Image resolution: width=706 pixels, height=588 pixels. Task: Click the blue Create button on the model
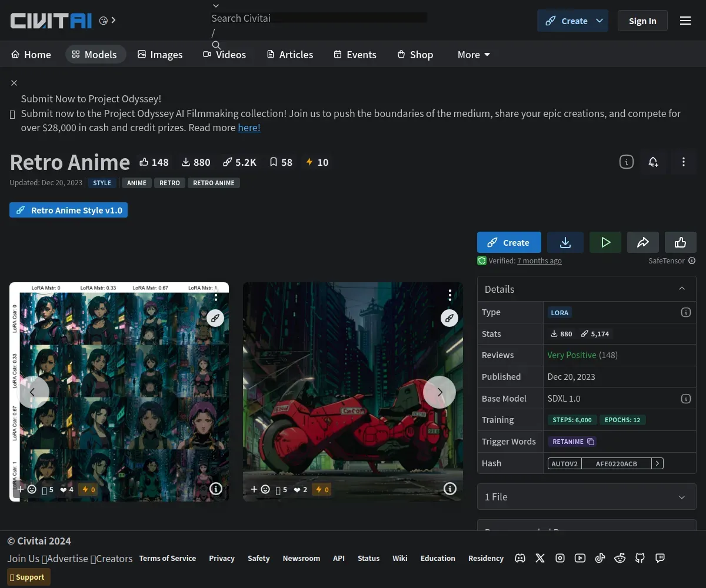pos(509,242)
